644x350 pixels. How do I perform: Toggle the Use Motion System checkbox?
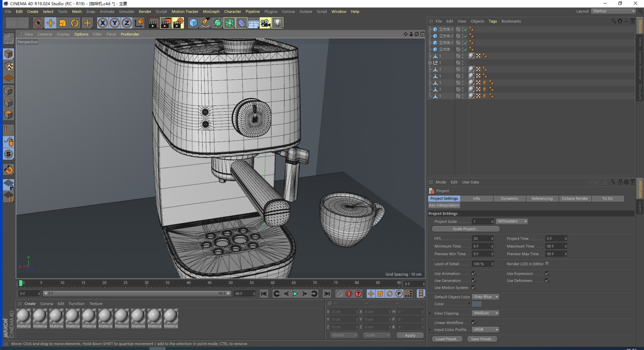(x=474, y=288)
